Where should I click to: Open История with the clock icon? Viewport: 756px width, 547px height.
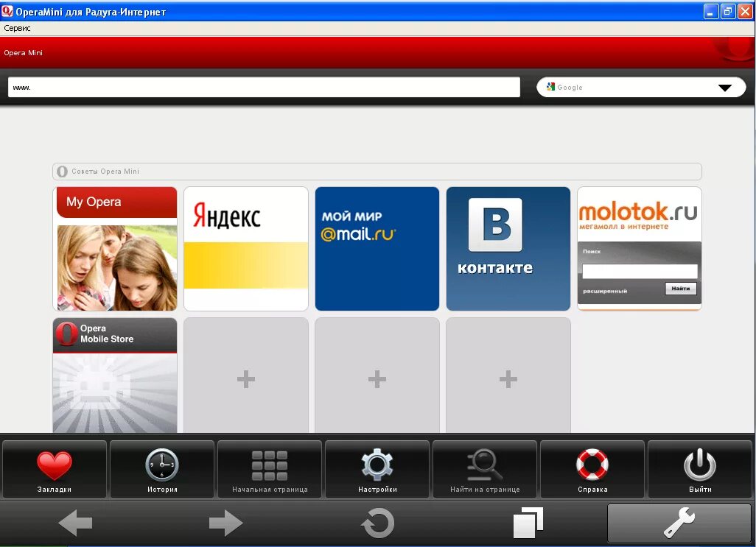coord(162,470)
